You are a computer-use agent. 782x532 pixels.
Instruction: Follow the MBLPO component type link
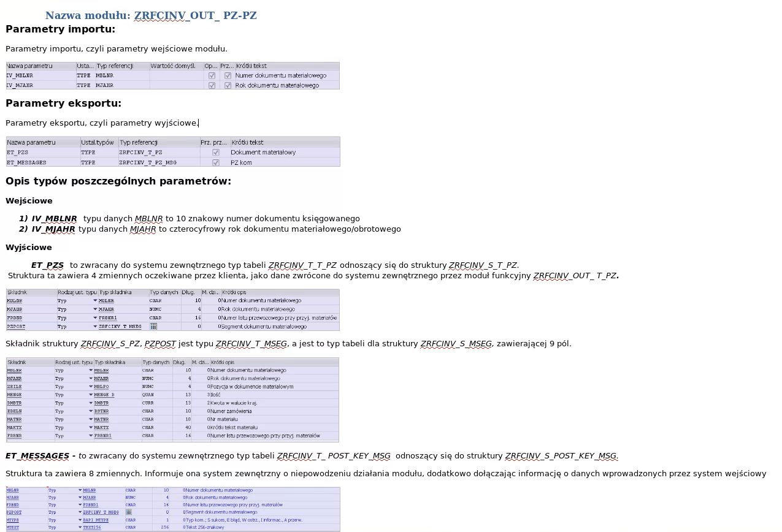click(101, 387)
